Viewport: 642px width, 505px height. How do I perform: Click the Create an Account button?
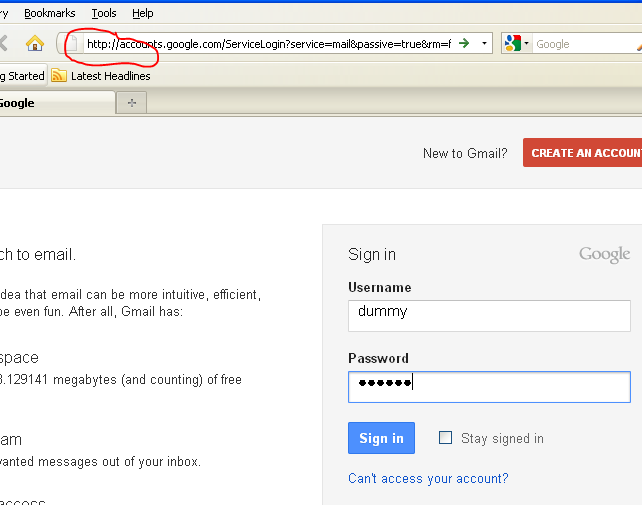583,153
